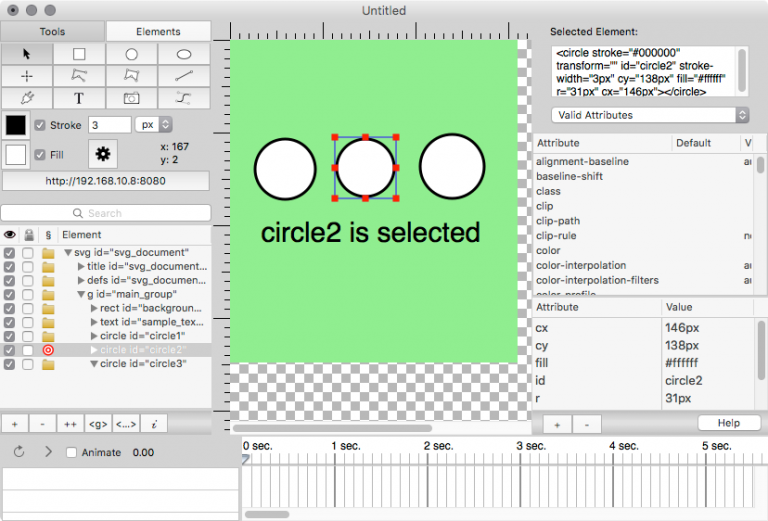Click the http://192.168.10.8:8080 address button
768x521 pixels.
[106, 182]
